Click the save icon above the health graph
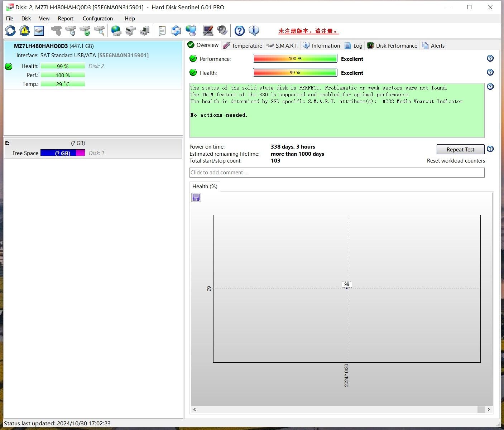 [x=196, y=198]
